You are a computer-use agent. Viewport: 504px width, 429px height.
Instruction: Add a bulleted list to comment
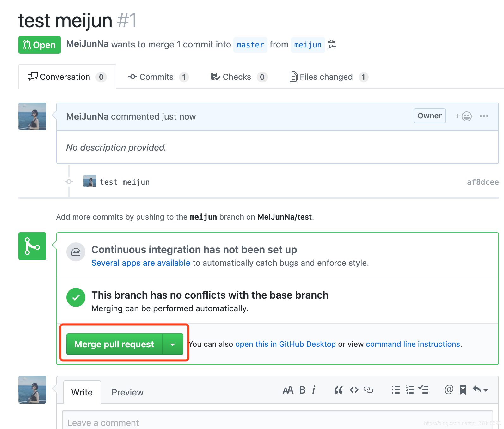[396, 390]
